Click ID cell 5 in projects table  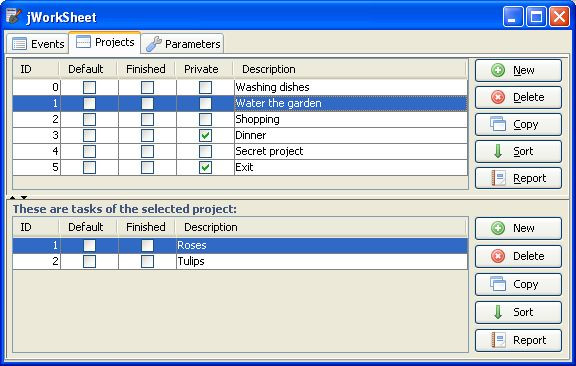pyautogui.click(x=36, y=167)
